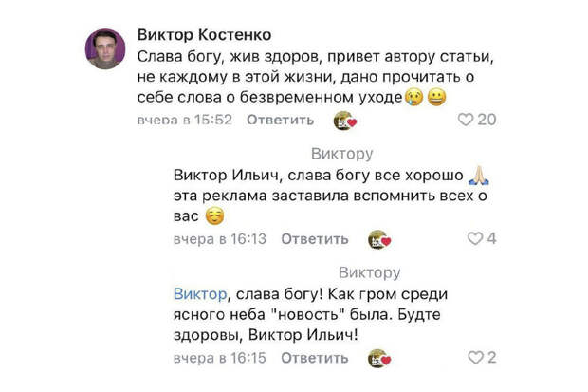This screenshot has width=588, height=392.
Task: Click the crying face emoji
Action: [412, 98]
